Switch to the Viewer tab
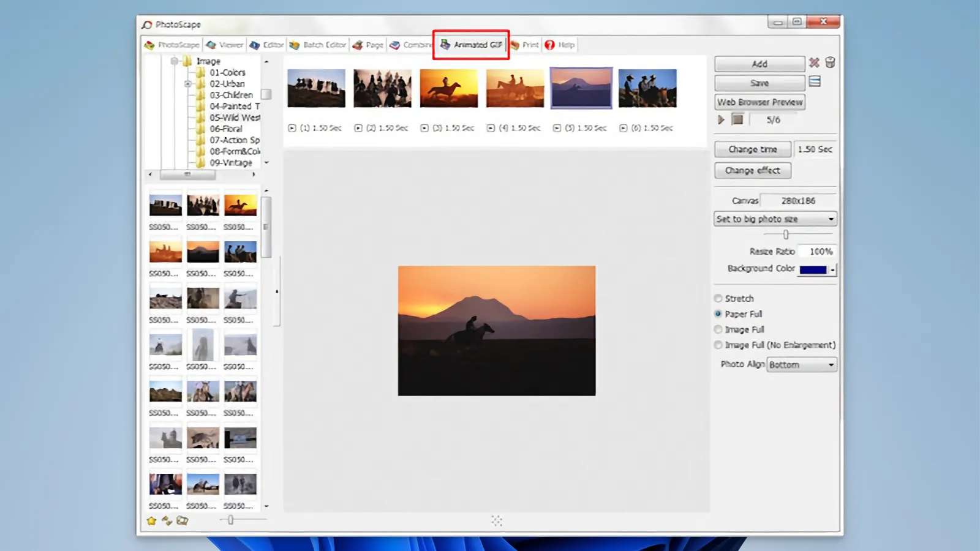 (225, 44)
